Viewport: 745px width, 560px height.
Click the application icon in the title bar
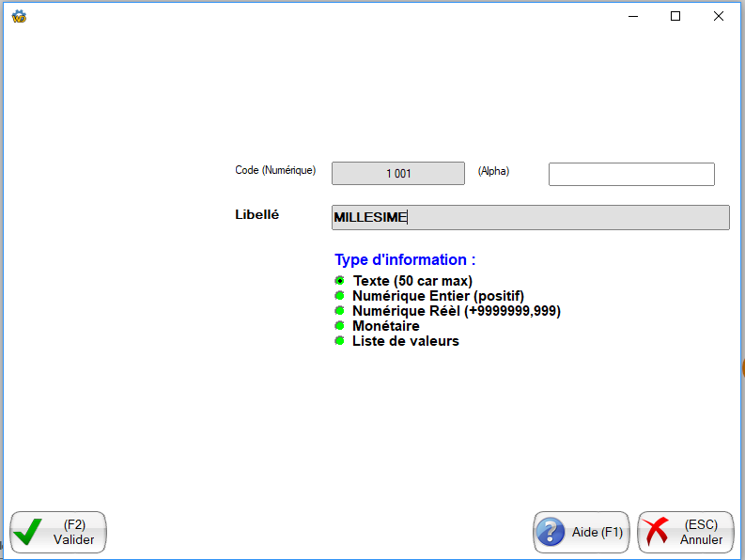(x=18, y=16)
